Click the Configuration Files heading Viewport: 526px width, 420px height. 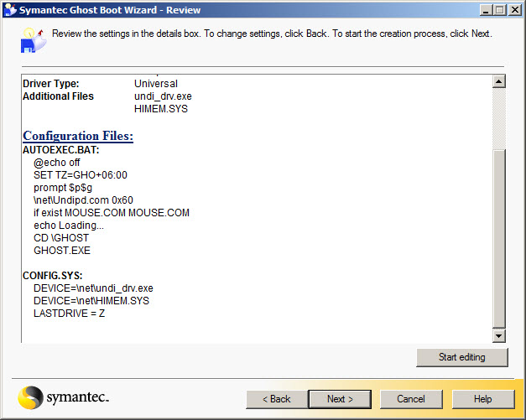point(78,136)
